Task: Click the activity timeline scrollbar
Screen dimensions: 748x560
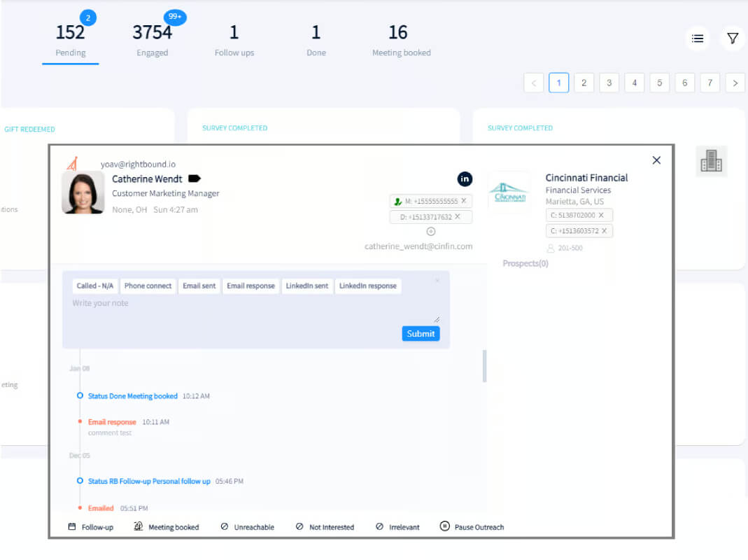Action: point(484,366)
